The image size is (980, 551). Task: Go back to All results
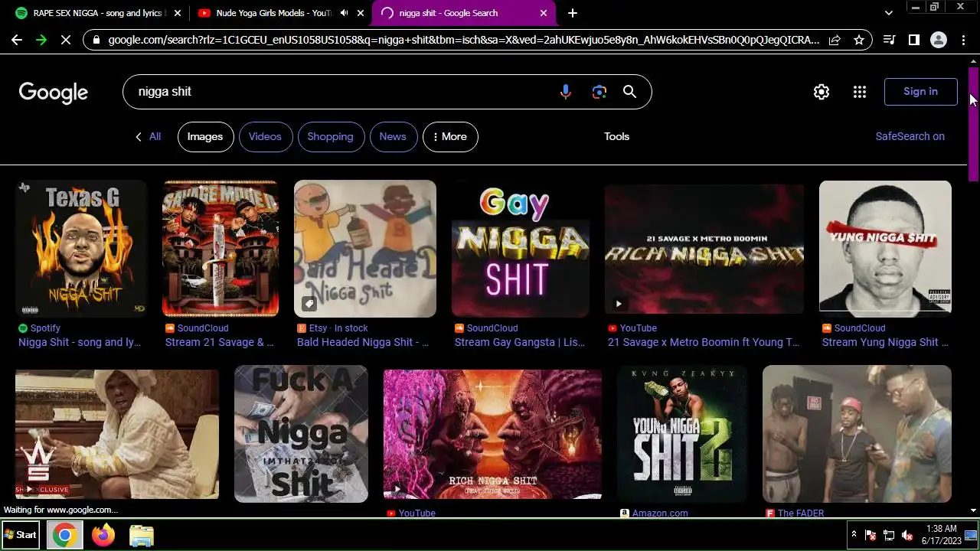(x=148, y=136)
